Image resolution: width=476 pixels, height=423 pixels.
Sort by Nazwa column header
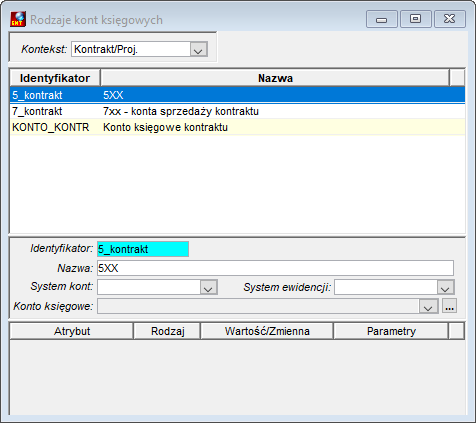275,78
